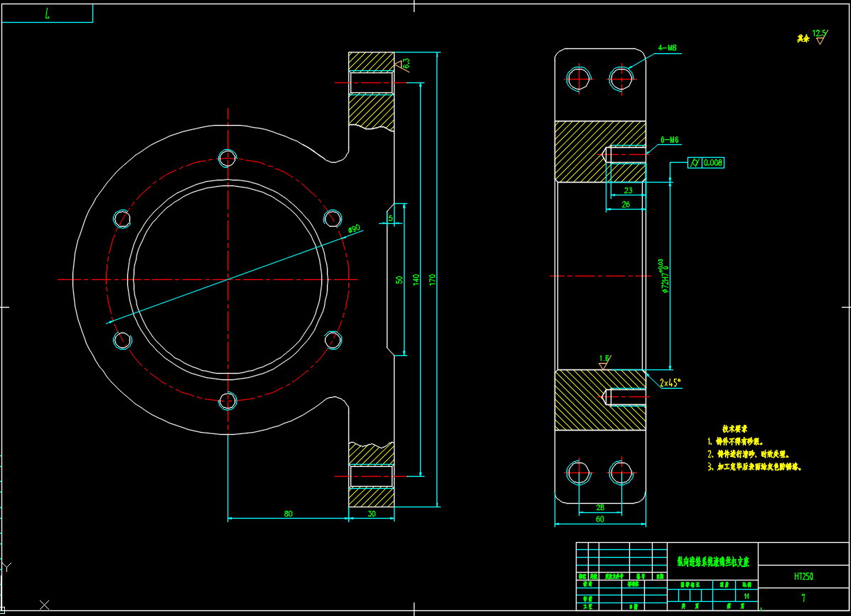Image resolution: width=851 pixels, height=616 pixels.
Task: Select the green L text in top-left box
Action: pyautogui.click(x=47, y=13)
